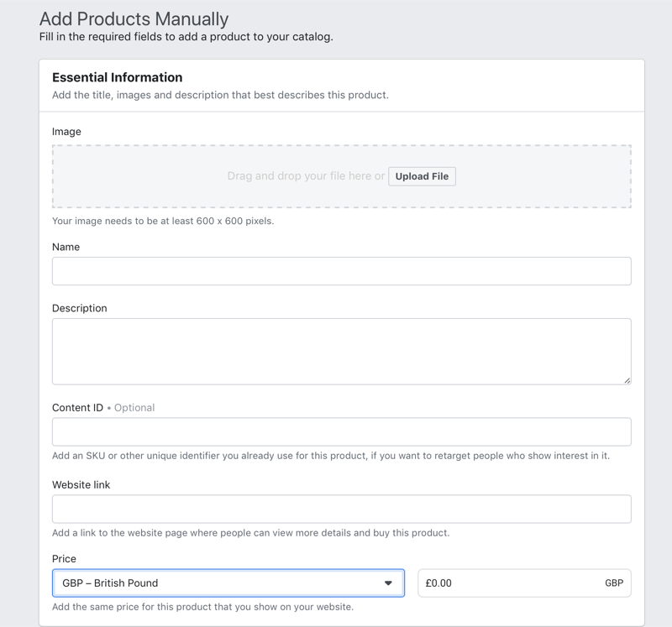Click the currency dropdown caret arrow
The height and width of the screenshot is (627, 672).
[x=388, y=583]
